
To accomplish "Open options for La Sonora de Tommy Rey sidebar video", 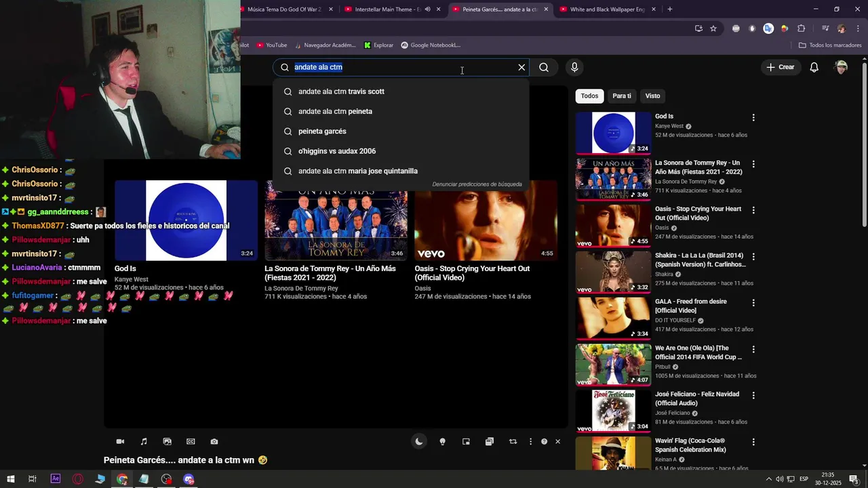I will [753, 164].
